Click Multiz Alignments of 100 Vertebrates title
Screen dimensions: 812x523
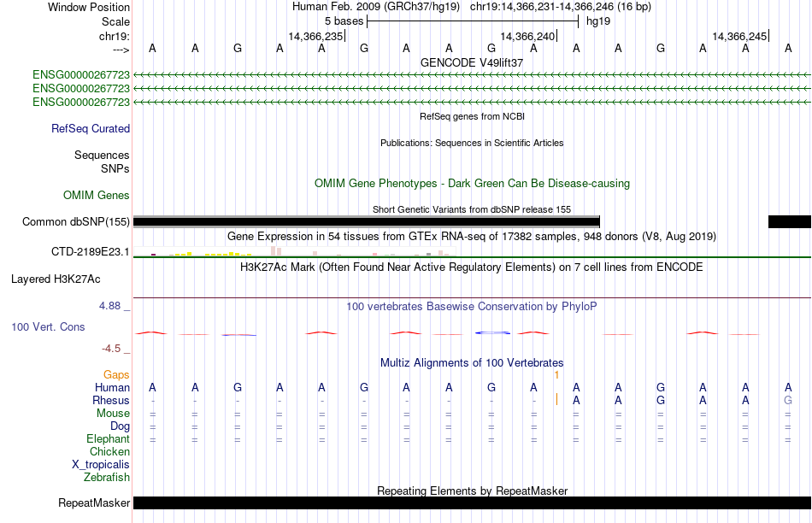click(x=472, y=362)
